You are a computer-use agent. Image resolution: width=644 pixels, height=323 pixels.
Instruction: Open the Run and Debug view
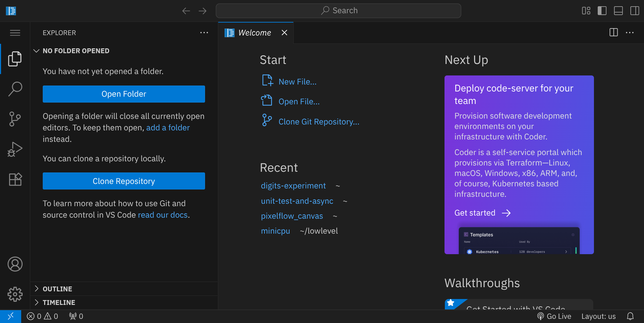15,149
